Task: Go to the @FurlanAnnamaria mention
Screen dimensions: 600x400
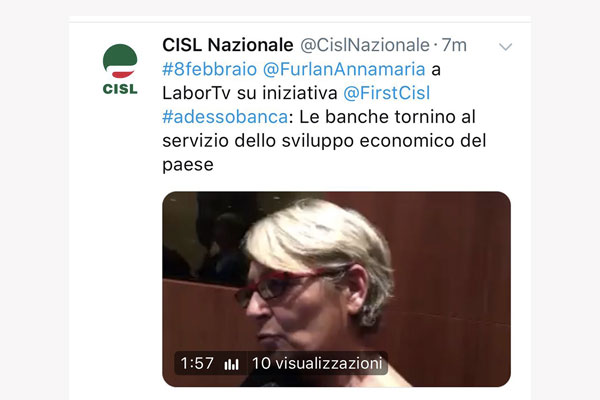Action: [344, 69]
